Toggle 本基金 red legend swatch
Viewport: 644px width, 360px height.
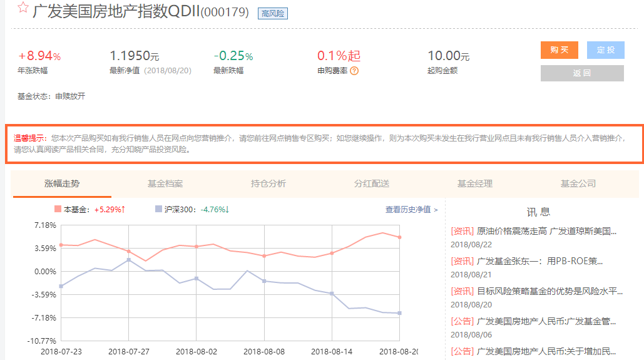pos(58,209)
